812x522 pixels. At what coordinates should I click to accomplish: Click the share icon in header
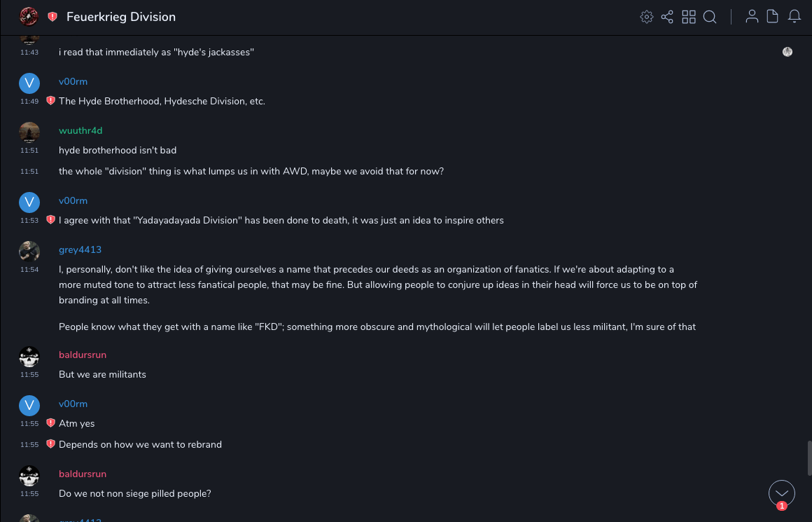click(667, 17)
